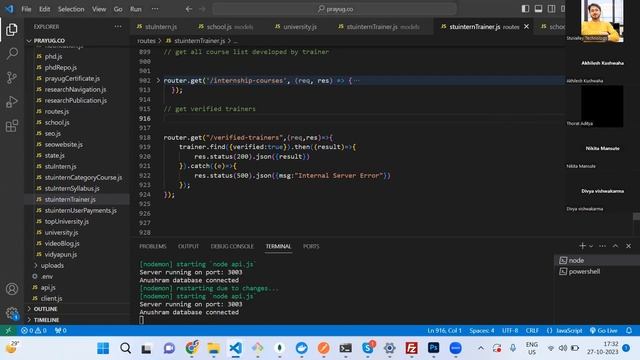Open the .env file in explorer
The image size is (640, 360).
[47, 276]
